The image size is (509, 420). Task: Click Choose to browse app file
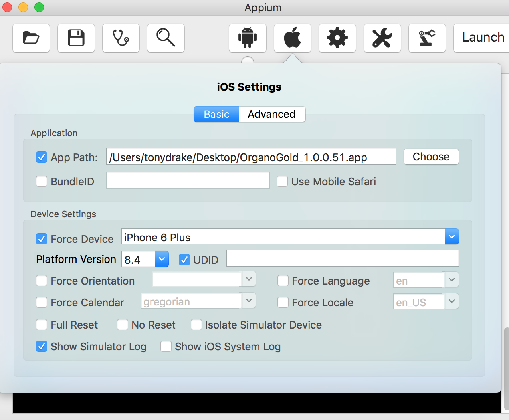[x=431, y=157]
